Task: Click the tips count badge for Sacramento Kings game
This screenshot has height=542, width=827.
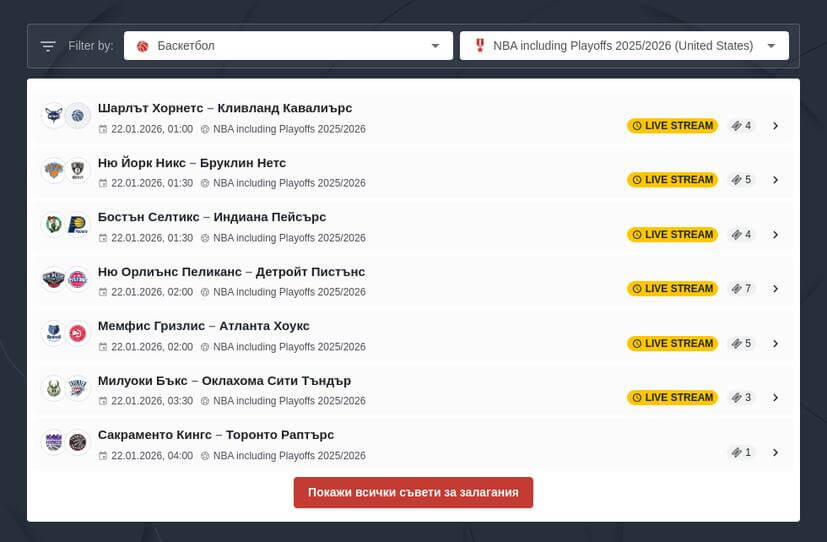Action: pos(741,452)
